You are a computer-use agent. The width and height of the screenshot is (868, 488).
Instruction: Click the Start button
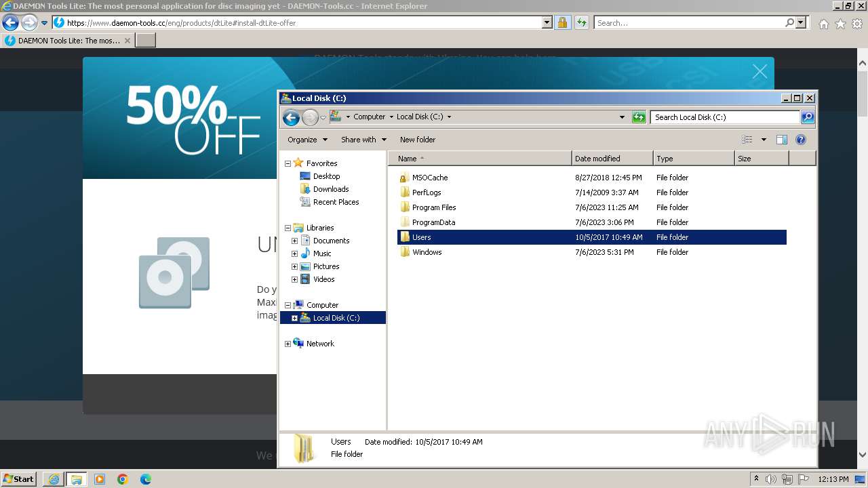click(x=18, y=479)
